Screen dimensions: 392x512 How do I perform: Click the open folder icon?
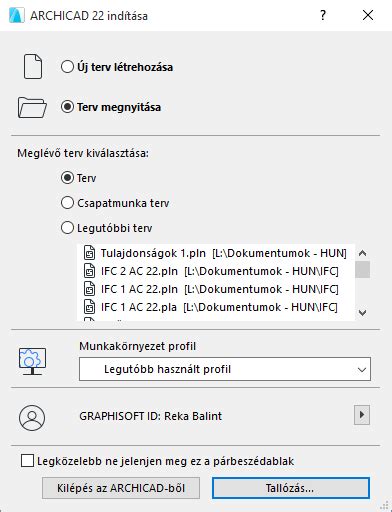tap(32, 107)
